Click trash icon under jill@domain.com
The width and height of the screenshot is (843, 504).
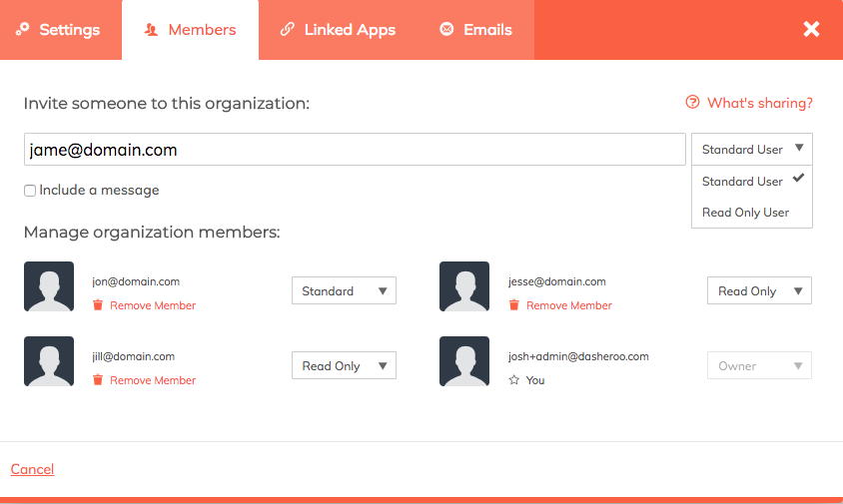point(98,380)
